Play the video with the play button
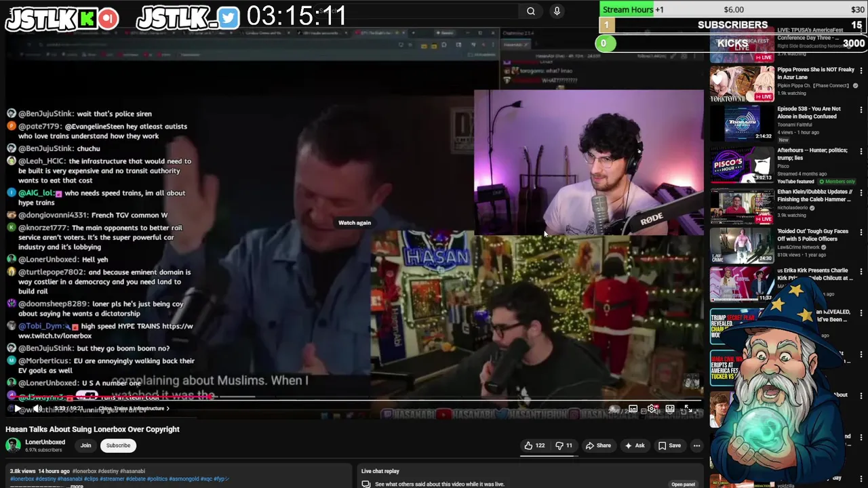Viewport: 868px width, 488px height. point(18,409)
